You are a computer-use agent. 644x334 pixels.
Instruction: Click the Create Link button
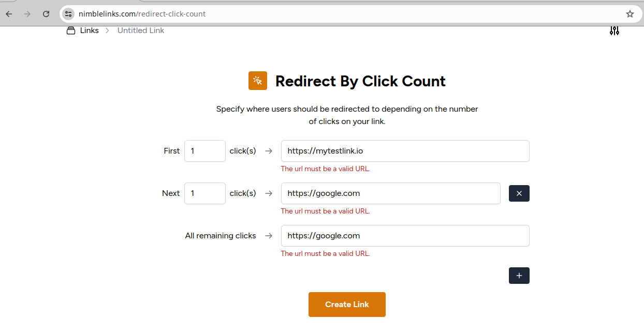(x=347, y=305)
